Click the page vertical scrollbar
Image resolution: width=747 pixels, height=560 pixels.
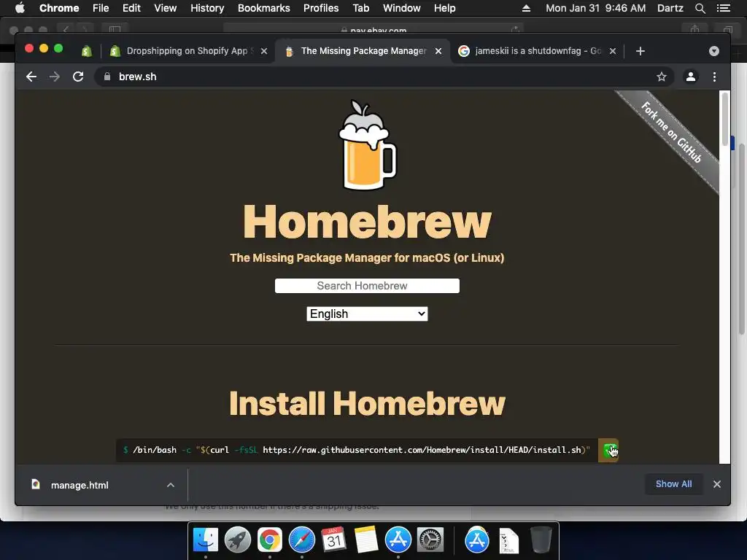click(724, 119)
